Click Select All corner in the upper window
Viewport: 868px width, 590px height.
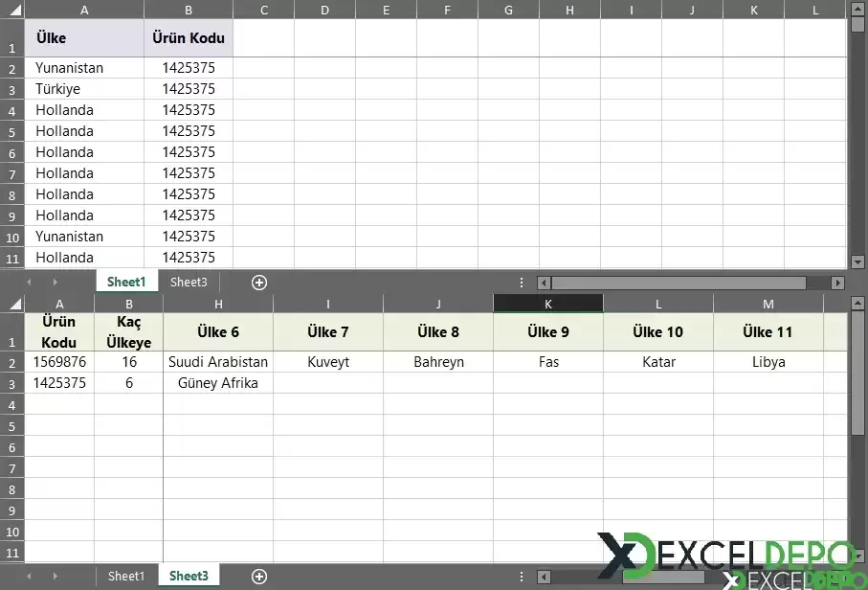(12, 10)
